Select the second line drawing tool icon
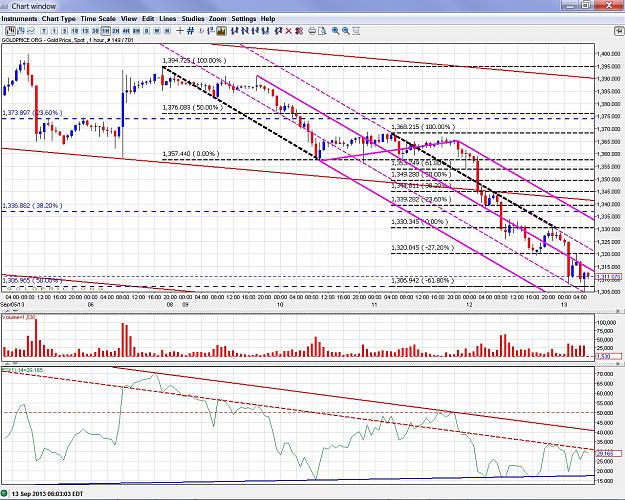This screenshot has width=625, height=500. coord(245,31)
